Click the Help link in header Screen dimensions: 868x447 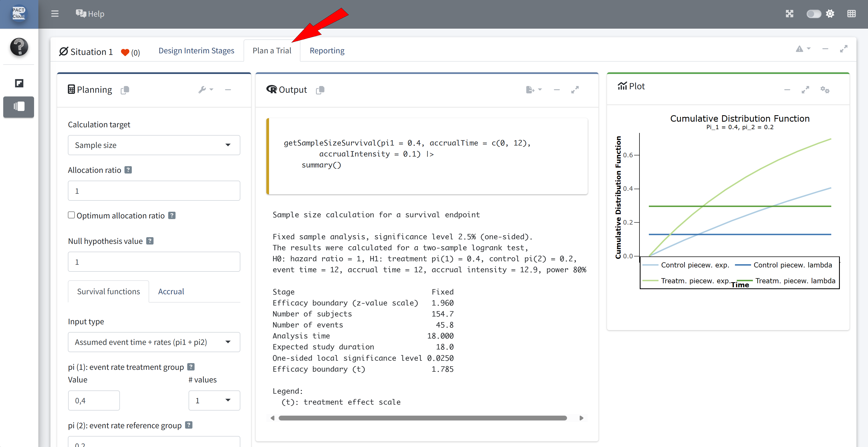[90, 14]
